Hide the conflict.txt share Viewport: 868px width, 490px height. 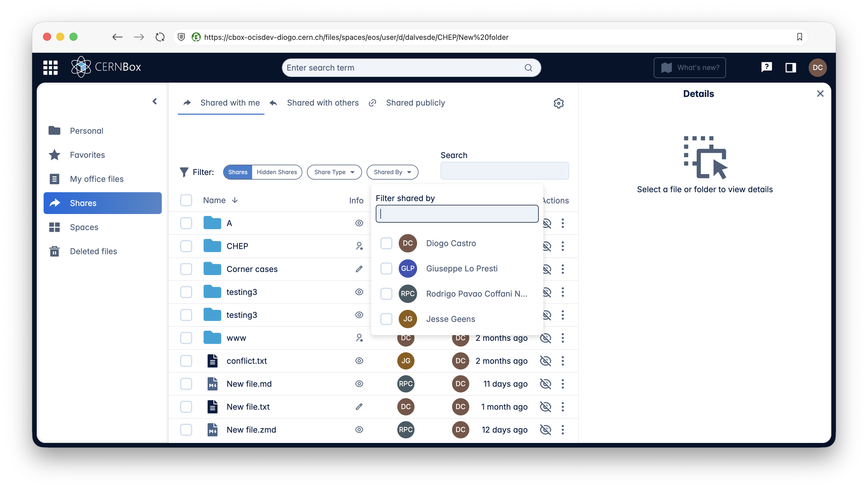point(545,361)
